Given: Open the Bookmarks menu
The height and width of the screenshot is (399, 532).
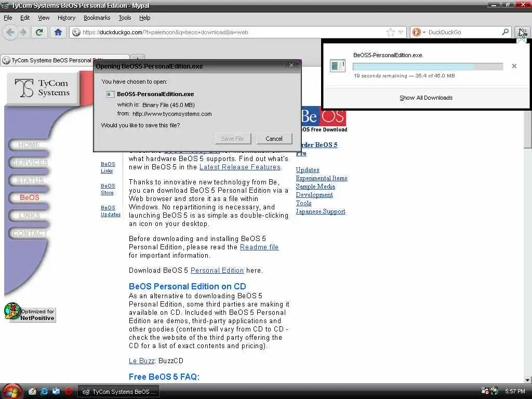Looking at the screenshot, I should 97,18.
